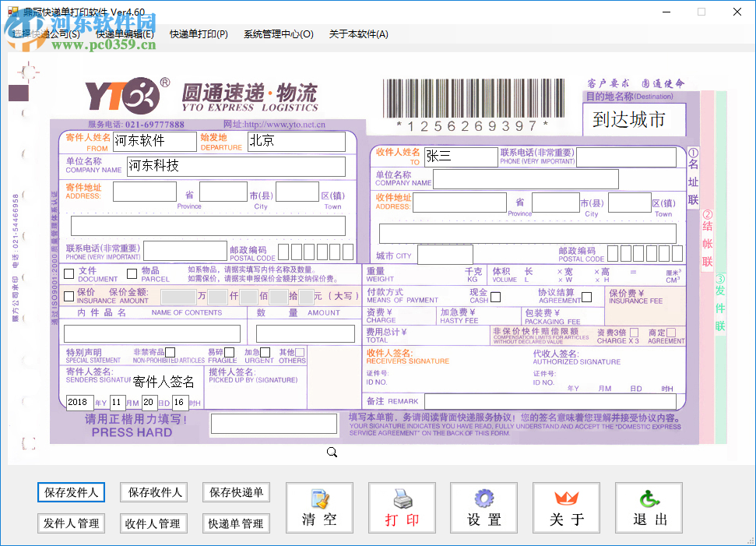
Task: Click the sender name field showing 河东软件
Action: point(152,141)
